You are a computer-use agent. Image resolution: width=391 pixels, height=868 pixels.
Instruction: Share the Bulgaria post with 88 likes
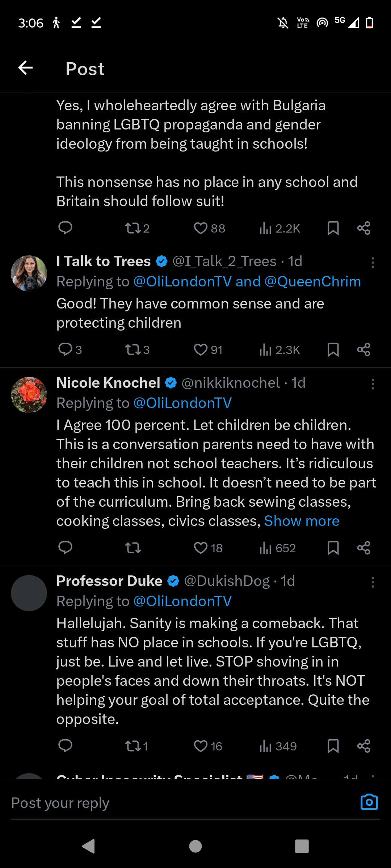[x=363, y=228]
